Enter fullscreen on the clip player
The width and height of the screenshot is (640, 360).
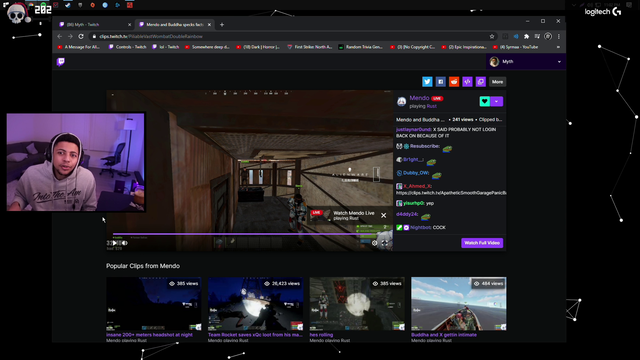pos(384,243)
